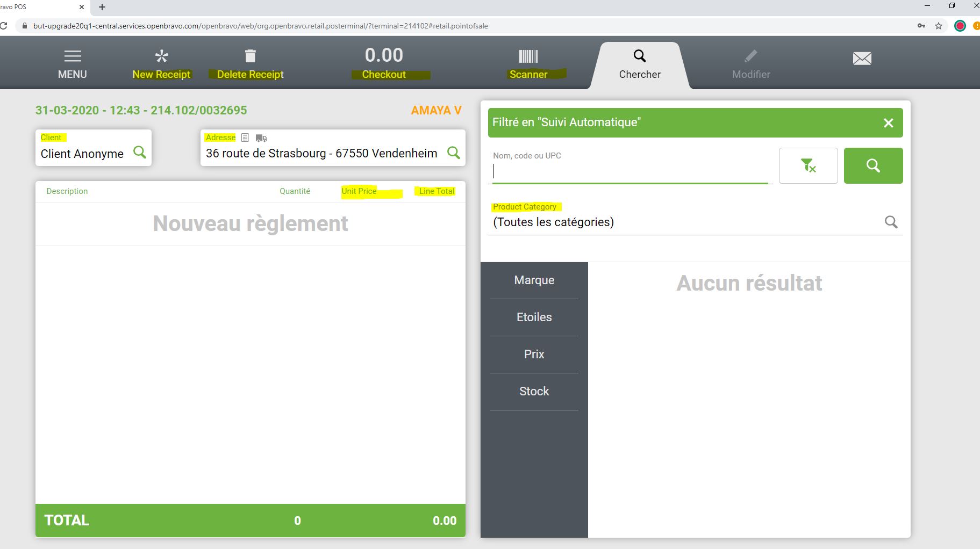Search for a client with the magnifier
Screen dimensions: 980x549
point(140,153)
